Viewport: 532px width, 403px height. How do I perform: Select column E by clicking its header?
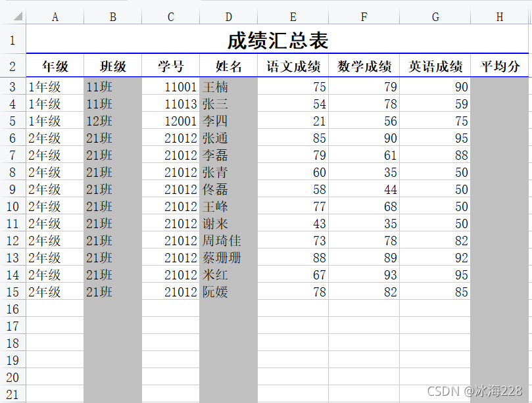(293, 16)
